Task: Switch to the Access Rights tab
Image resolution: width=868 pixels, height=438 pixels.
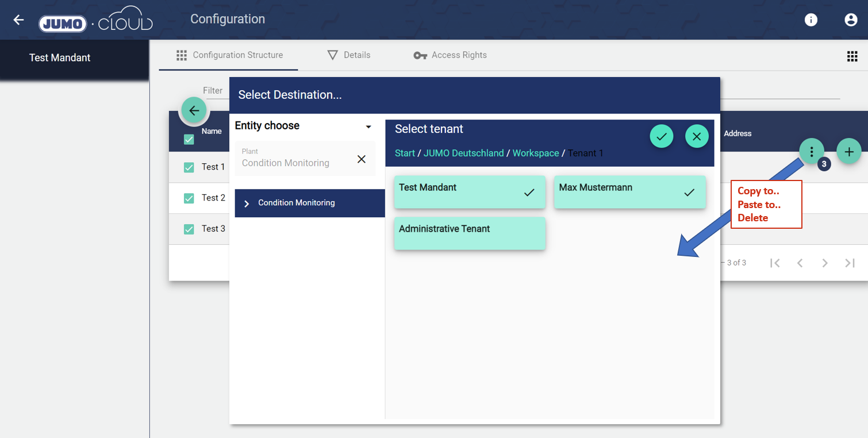Action: [450, 55]
